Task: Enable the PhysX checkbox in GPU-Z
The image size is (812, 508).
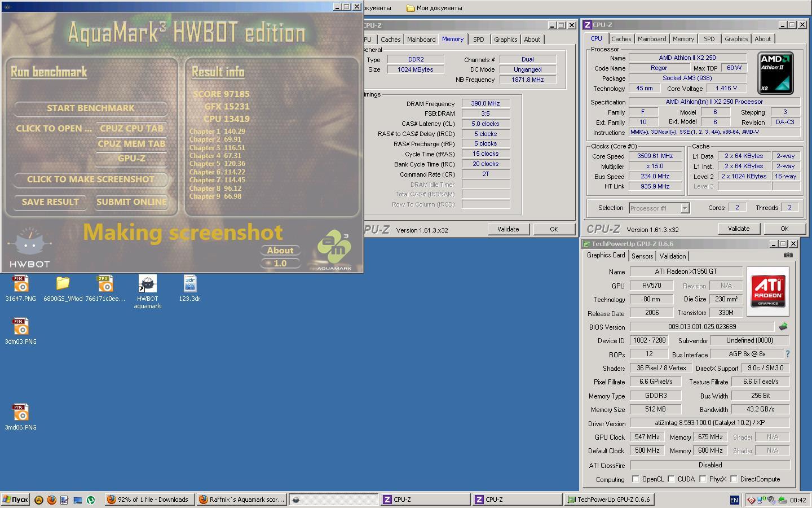Action: pos(703,479)
